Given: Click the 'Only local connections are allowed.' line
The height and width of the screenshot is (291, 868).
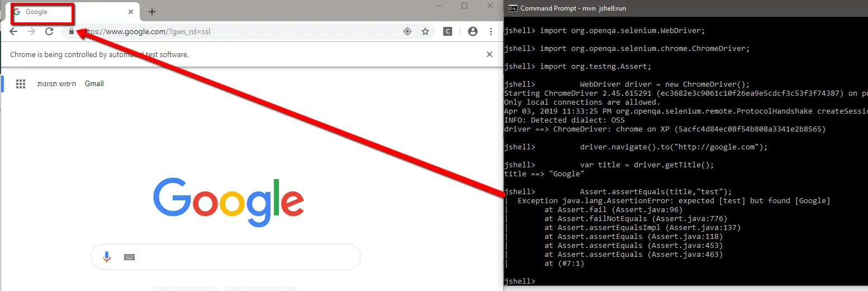Looking at the screenshot, I should coord(582,102).
